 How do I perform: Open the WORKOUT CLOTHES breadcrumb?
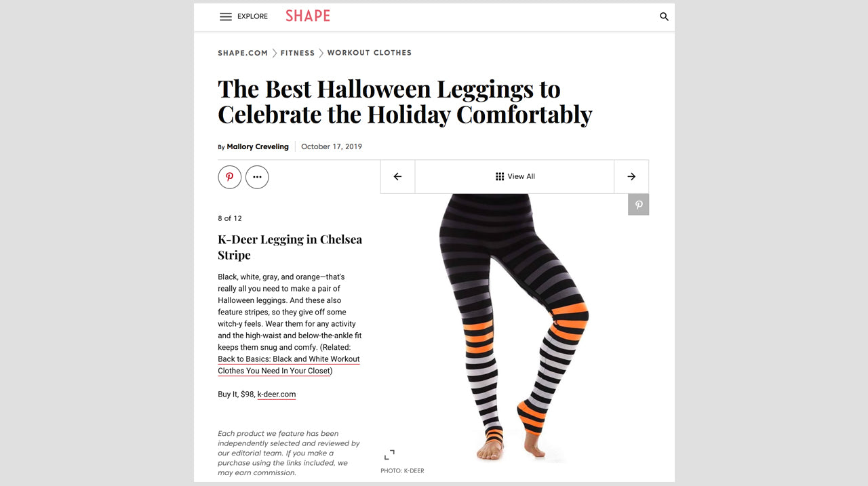click(x=370, y=53)
